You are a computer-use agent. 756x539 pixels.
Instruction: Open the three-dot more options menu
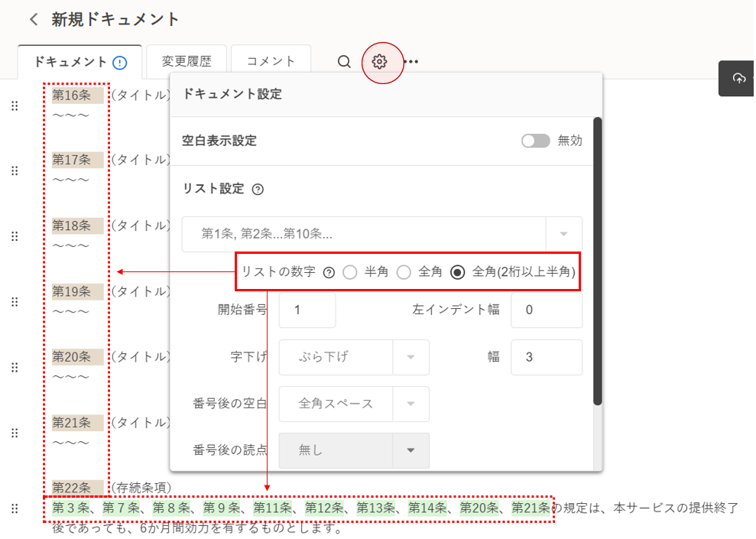(411, 62)
